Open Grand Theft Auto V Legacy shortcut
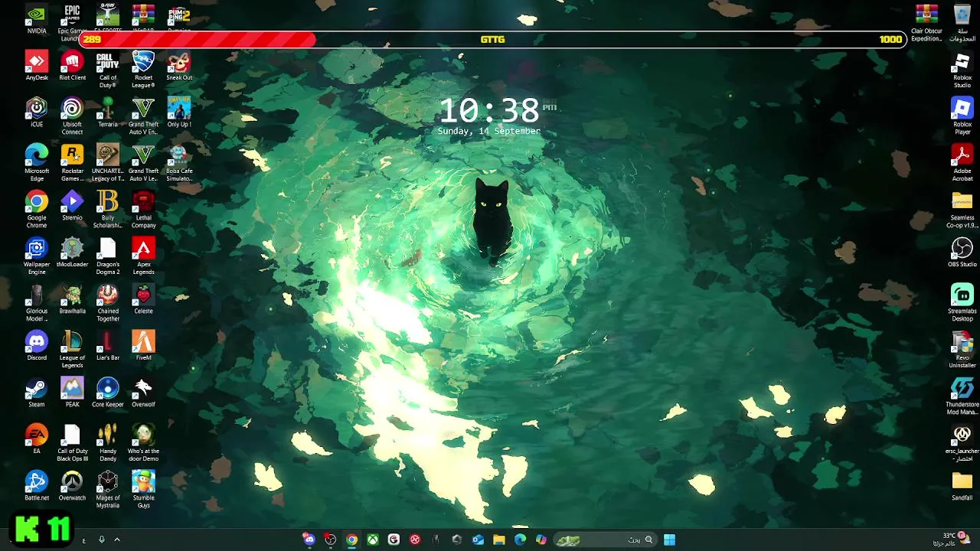The image size is (980, 551). click(143, 163)
